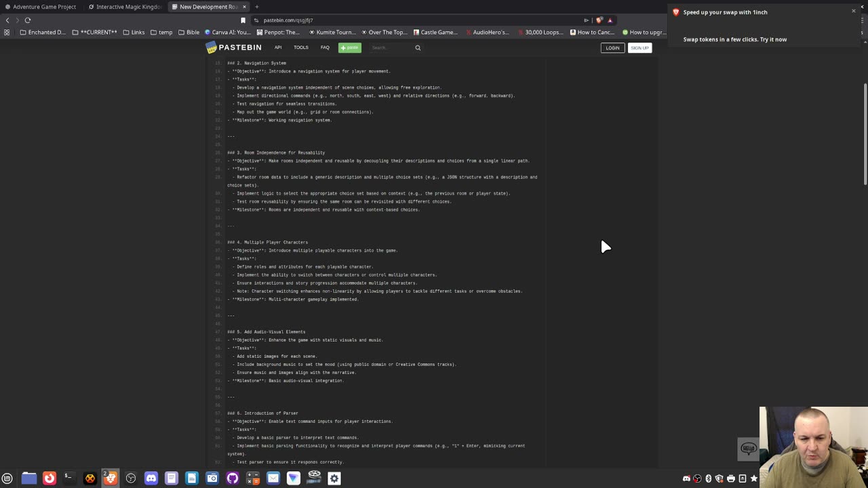Go back to the previous page
Screen dimensions: 868x488
(x=7, y=20)
